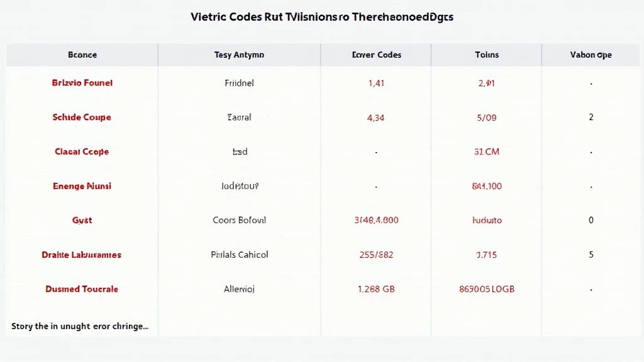The width and height of the screenshot is (644, 362).
Task: Select the Toiins column header
Action: 487,55
